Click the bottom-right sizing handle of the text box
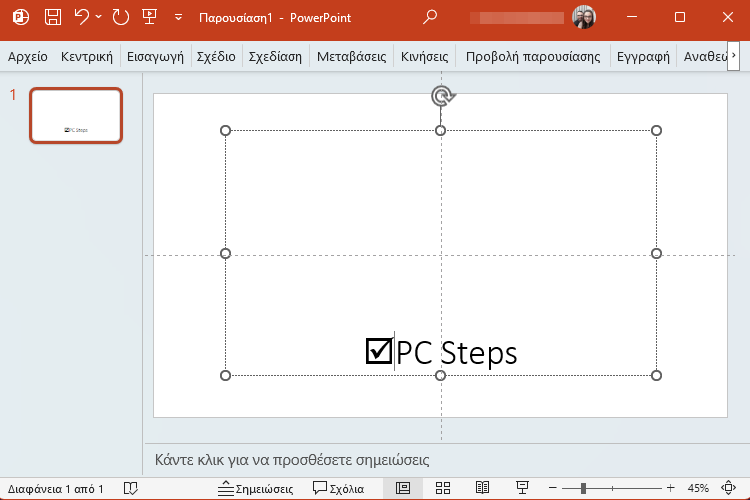This screenshot has width=750, height=500. coord(656,376)
